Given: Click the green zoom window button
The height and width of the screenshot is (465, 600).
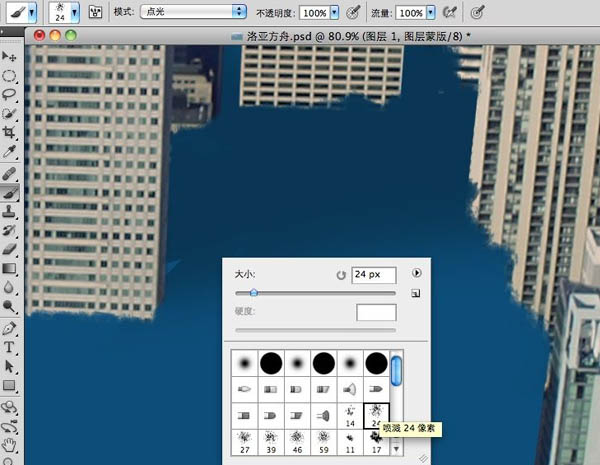Looking at the screenshot, I should (71, 35).
